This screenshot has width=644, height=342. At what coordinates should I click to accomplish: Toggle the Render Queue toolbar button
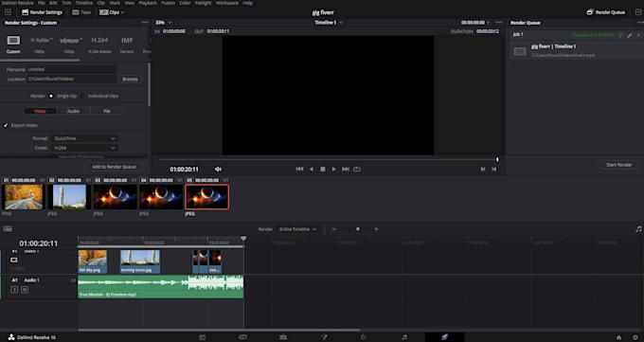(x=606, y=12)
